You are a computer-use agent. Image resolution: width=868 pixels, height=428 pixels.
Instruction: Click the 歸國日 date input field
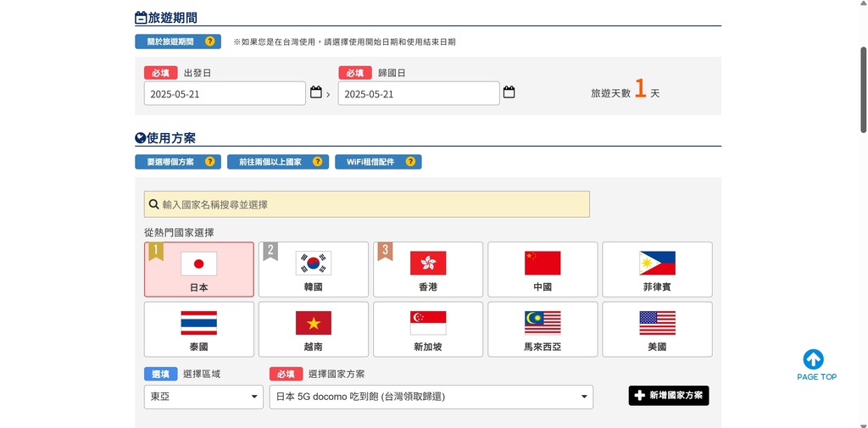(x=419, y=93)
